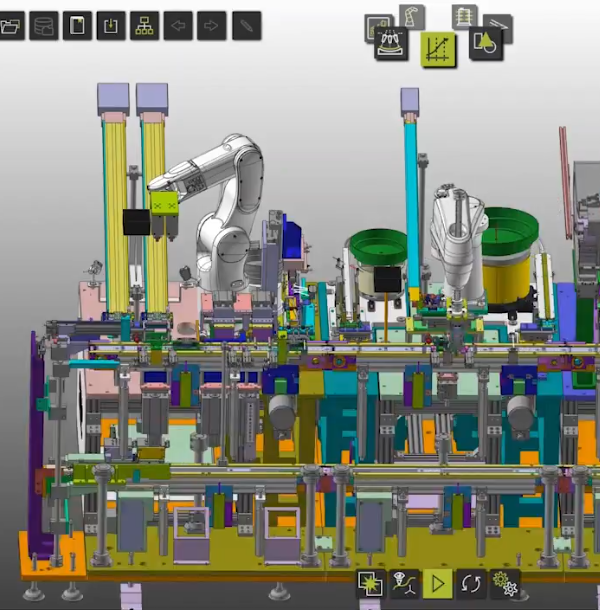Open the stacked rack tower icon

465,16
